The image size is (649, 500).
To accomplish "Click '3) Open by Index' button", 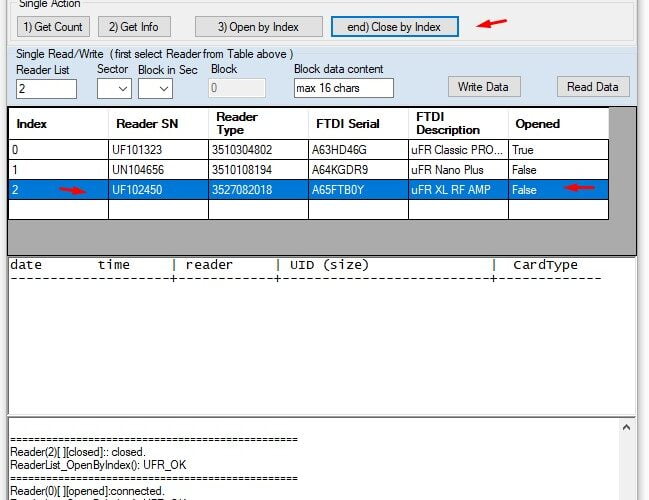I will 259,27.
